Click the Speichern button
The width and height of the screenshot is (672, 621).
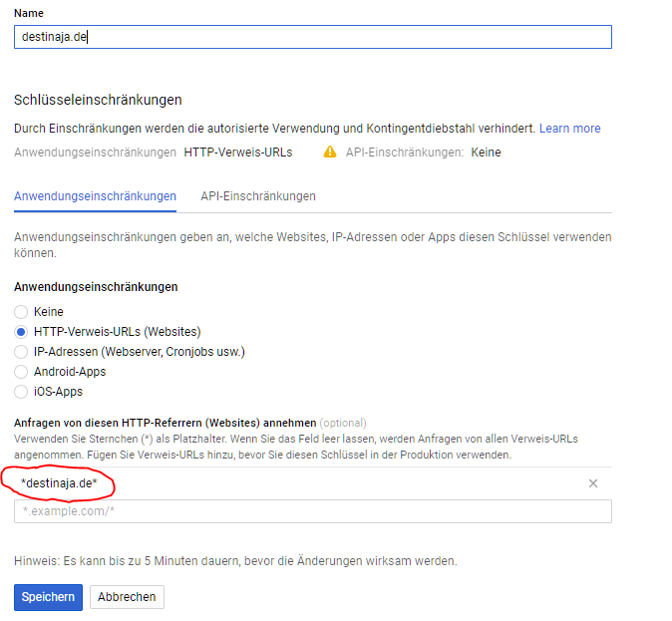point(48,597)
